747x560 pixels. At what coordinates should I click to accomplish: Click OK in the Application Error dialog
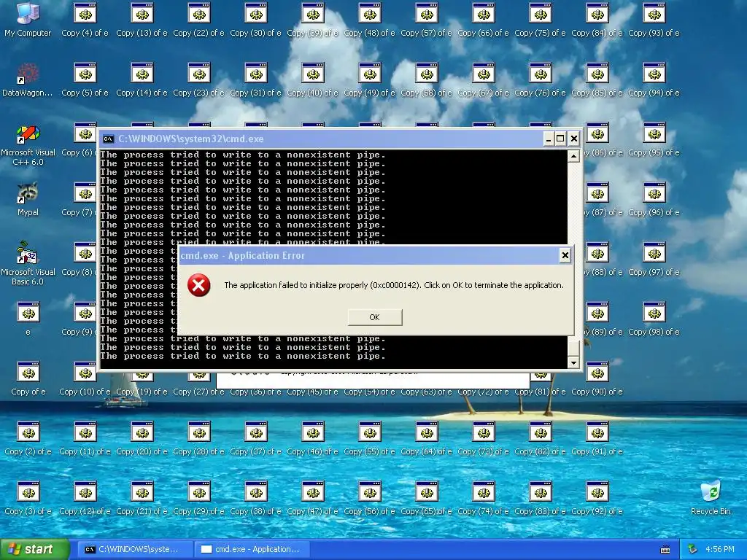tap(375, 317)
